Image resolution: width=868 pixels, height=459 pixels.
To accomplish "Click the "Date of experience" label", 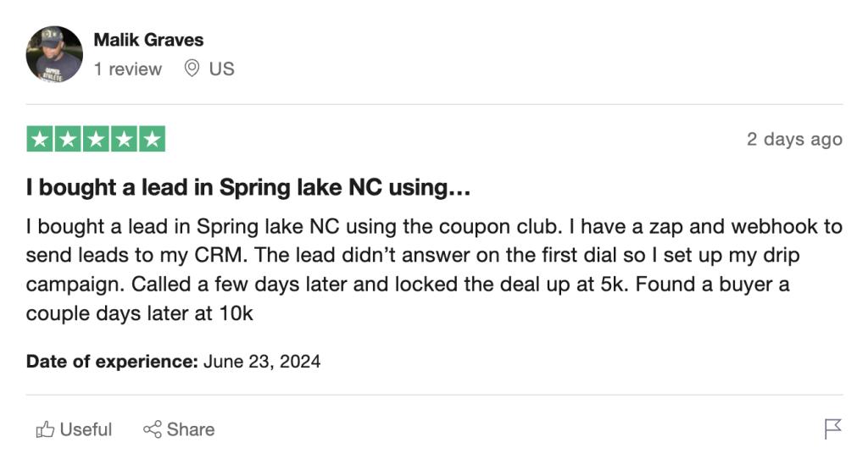I will click(112, 362).
